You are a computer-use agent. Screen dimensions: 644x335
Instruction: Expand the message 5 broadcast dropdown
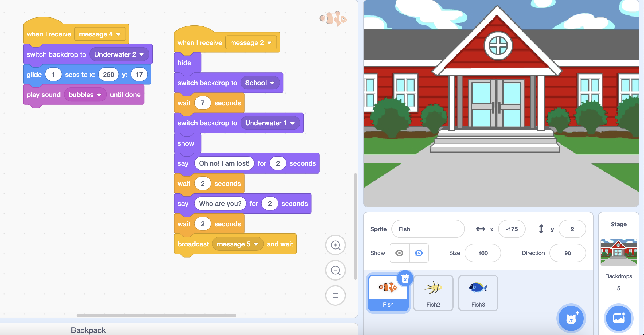[x=256, y=244]
